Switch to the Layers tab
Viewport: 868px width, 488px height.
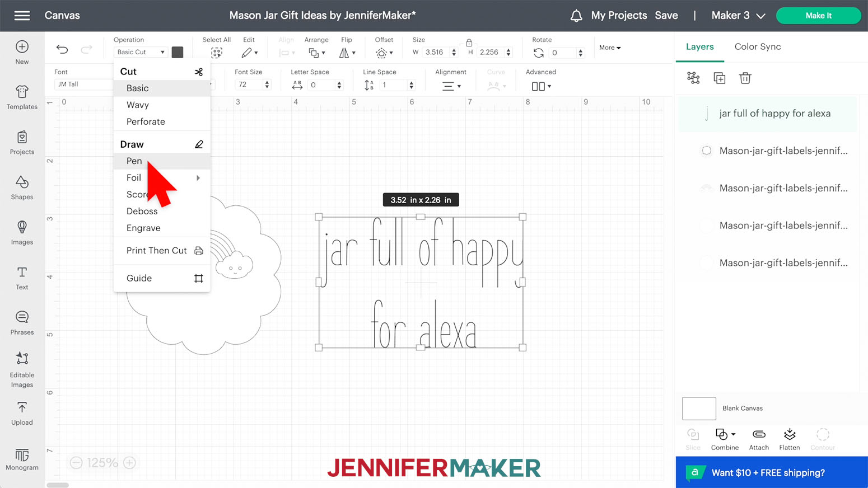700,46
